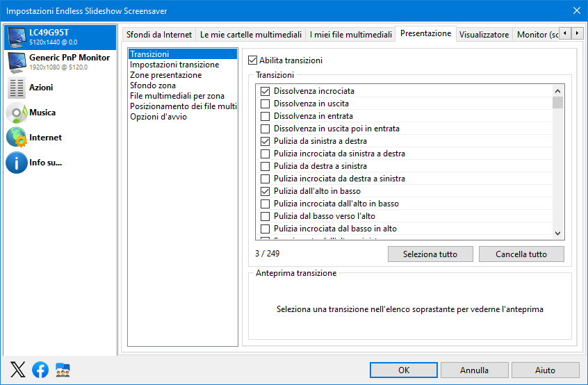Screen dimensions: 588x385
Task: Switch to Le mie cartelle multimediali tab
Action: [x=251, y=35]
